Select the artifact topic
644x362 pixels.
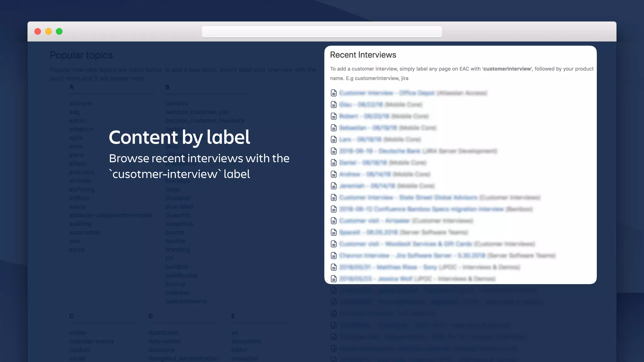point(79,198)
